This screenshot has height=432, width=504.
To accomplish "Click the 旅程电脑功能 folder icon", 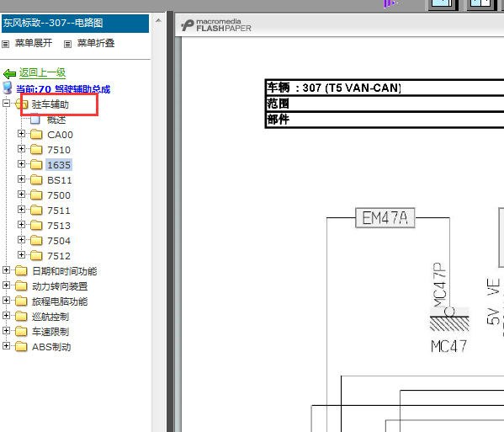I will click(x=21, y=301).
